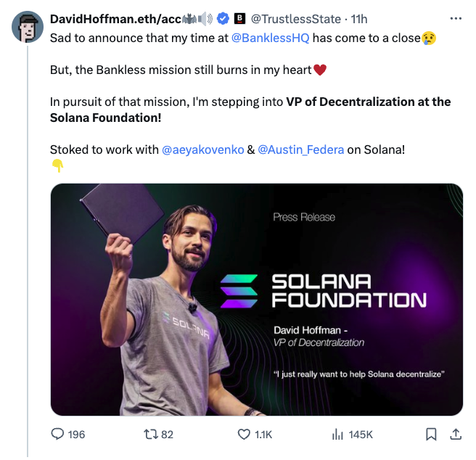476x460 pixels.
Task: Click the 196 replies count
Action: coord(76,434)
